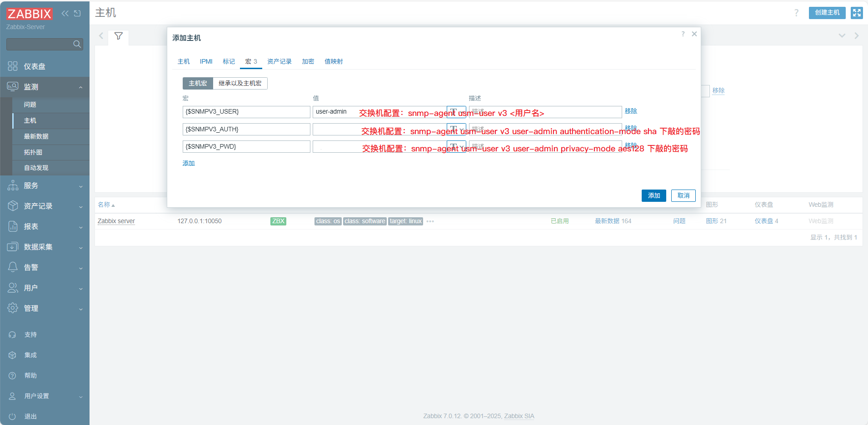The height and width of the screenshot is (425, 868).
Task: Switch to the 值映射 tab
Action: click(334, 61)
